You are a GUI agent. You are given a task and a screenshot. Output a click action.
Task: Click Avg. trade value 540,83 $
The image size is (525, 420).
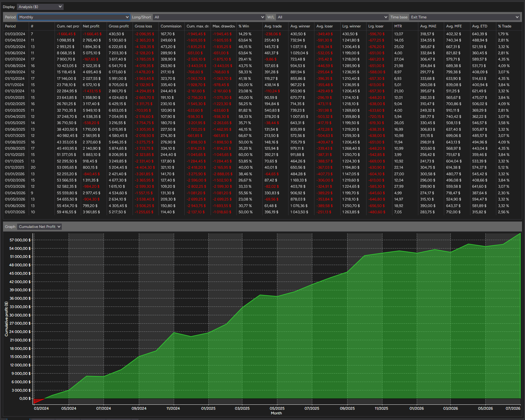272,110
